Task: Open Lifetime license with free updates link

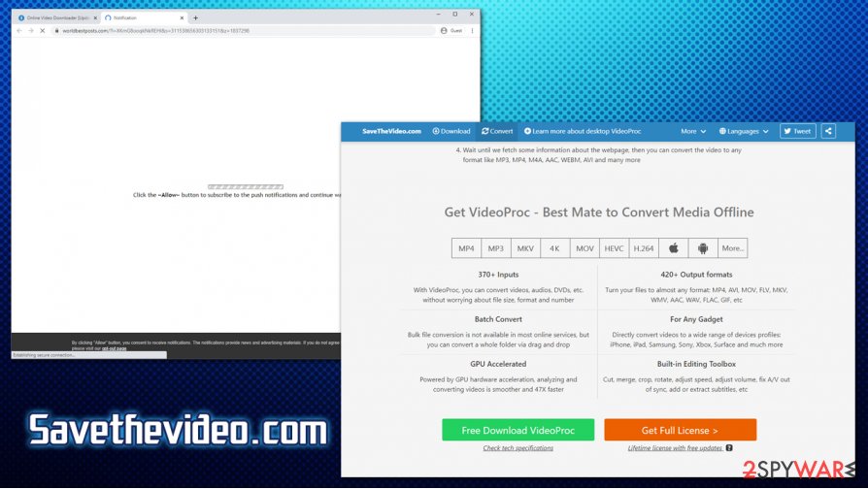Action: pyautogui.click(x=675, y=448)
